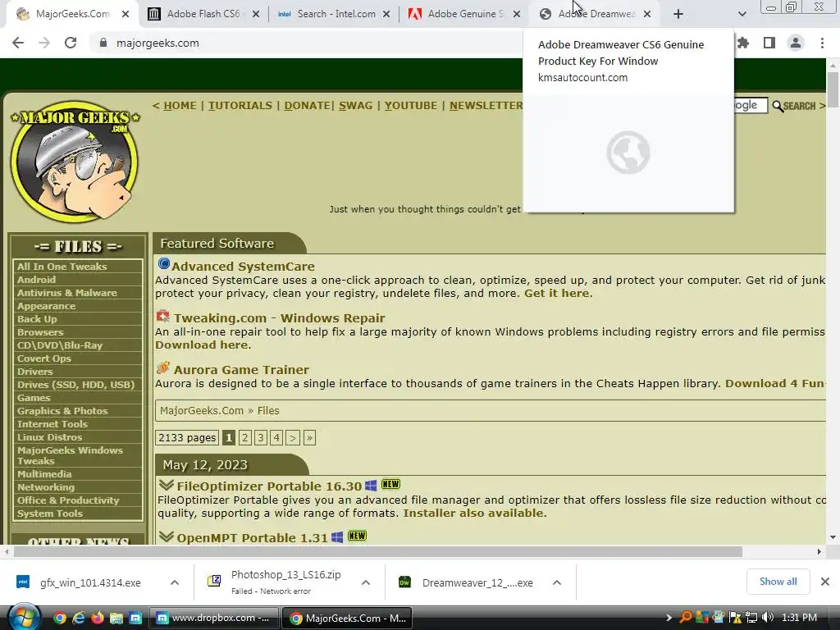840x630 pixels.
Task: Go back using browser back arrow
Action: 18,43
